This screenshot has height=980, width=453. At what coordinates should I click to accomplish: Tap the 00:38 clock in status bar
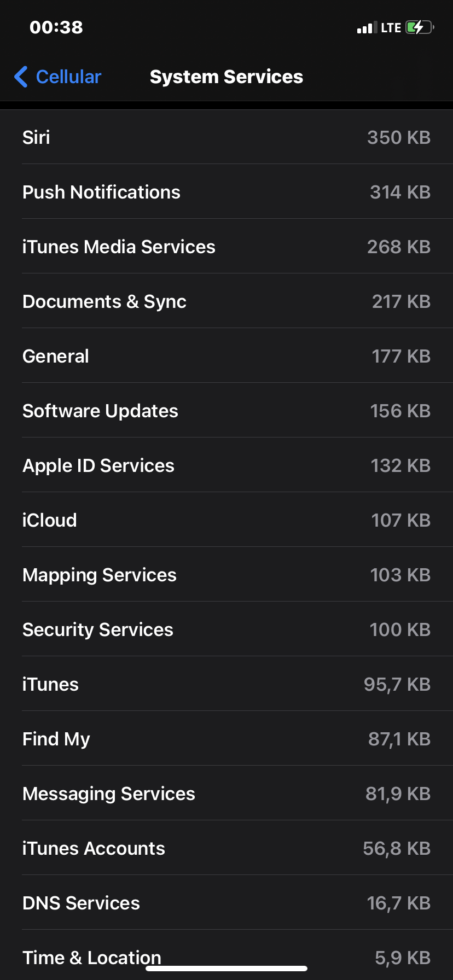click(x=56, y=27)
